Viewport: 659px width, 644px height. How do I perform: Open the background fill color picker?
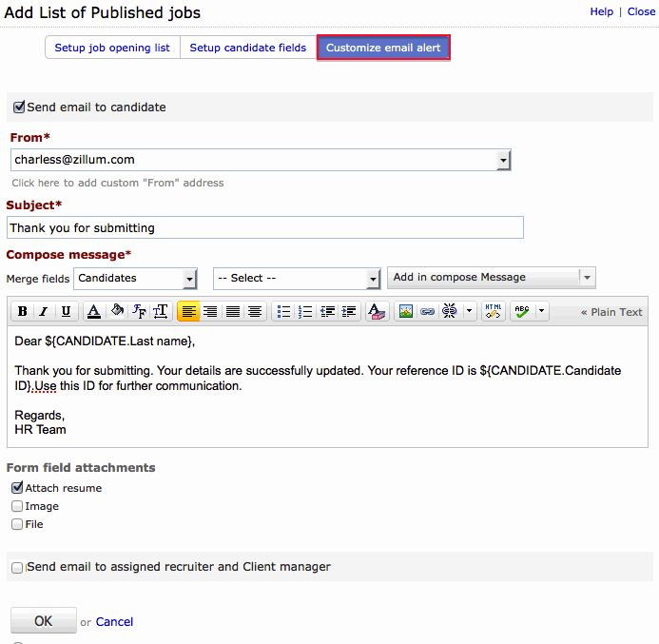click(x=117, y=311)
